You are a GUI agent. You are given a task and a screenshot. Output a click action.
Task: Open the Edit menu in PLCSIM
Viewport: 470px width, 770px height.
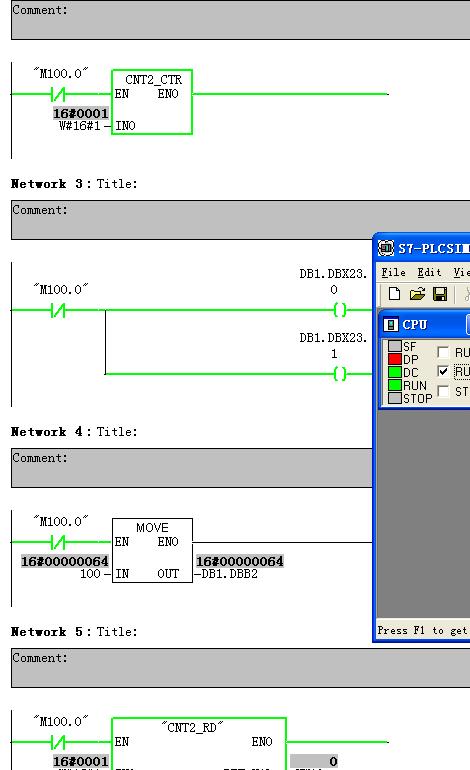coord(429,272)
